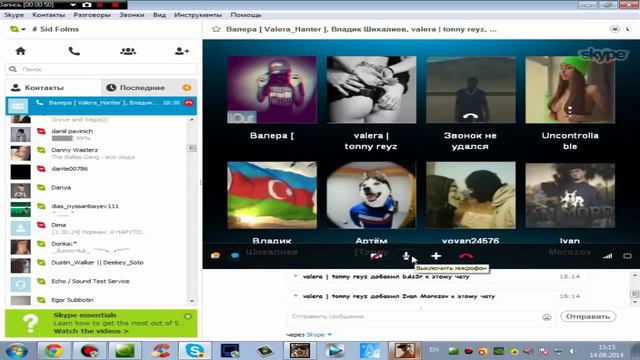Viewport: 640px width, 360px height.
Task: Open the Инструменты menu
Action: click(x=198, y=15)
